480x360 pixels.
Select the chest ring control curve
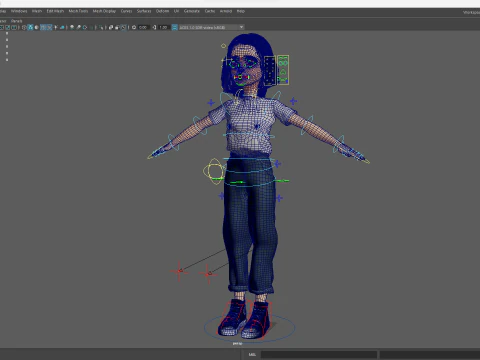(x=249, y=135)
